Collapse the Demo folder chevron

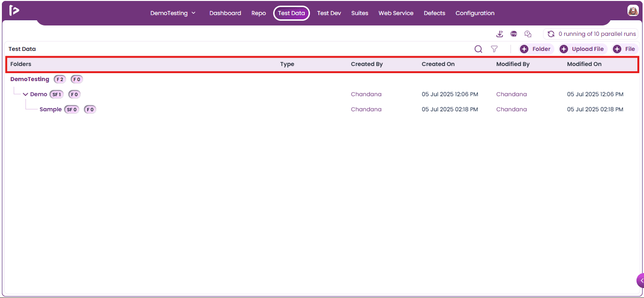click(25, 94)
